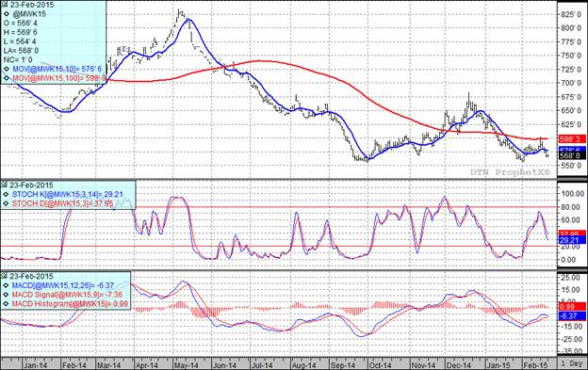Select the MACD[@MWK15,12,26] legend entry
Screen dimensions: 588x370
62,285
